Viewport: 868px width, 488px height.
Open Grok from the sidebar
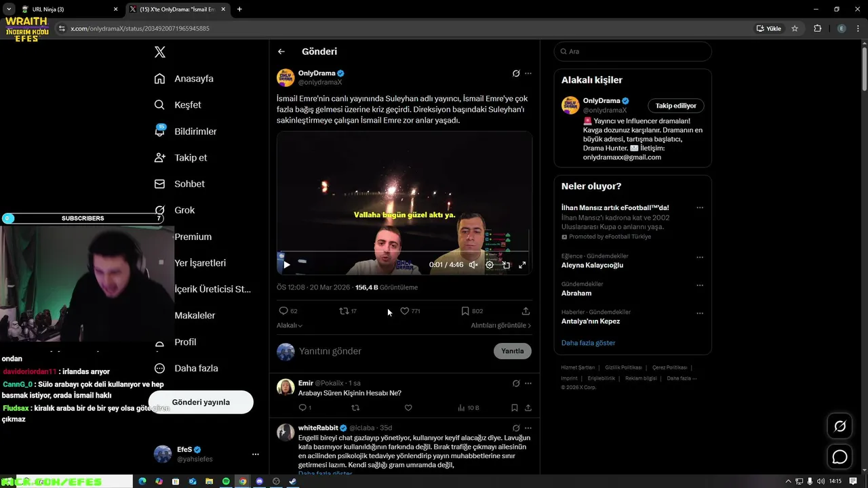[x=175, y=210]
